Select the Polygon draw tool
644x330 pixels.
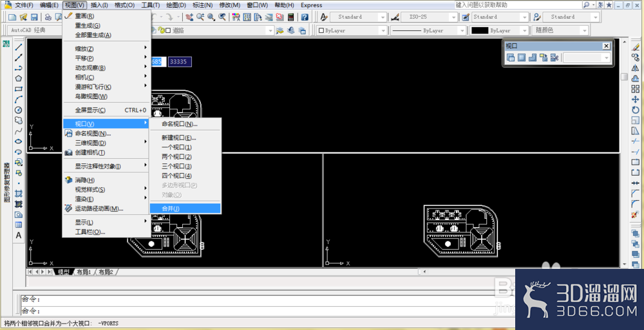(x=19, y=78)
